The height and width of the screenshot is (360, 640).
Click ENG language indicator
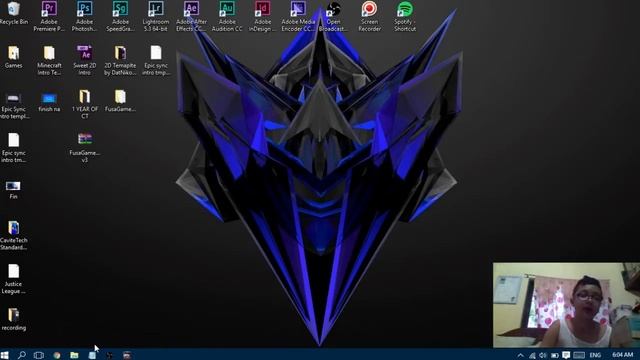click(595, 356)
